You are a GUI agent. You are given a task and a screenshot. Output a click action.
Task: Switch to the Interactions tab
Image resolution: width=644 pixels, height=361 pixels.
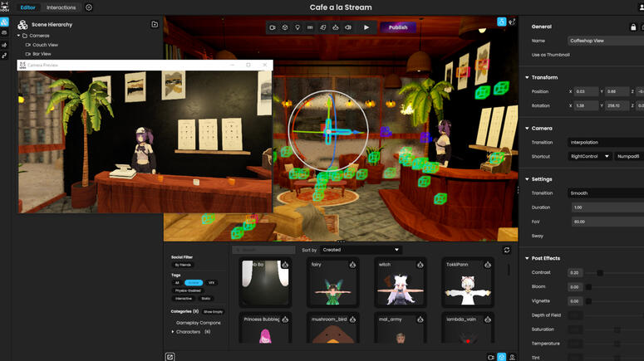pyautogui.click(x=61, y=7)
